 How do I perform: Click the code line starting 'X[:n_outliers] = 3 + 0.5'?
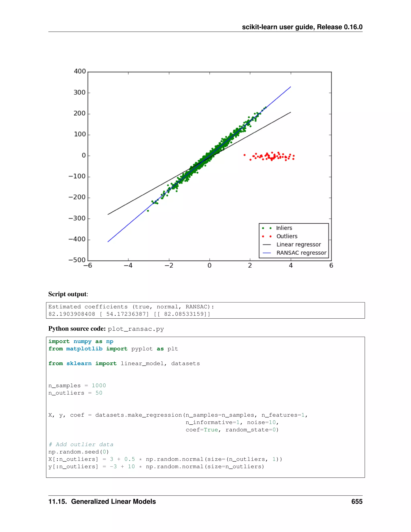click(165, 459)
